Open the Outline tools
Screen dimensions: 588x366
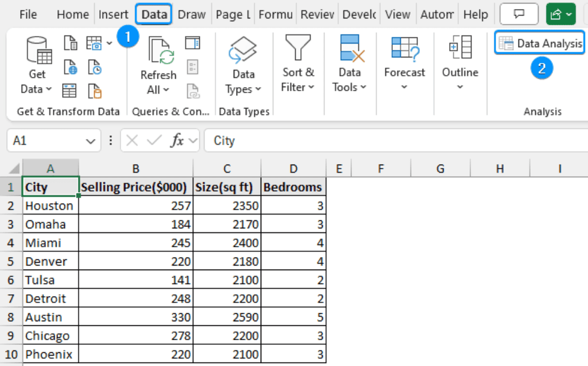point(459,64)
